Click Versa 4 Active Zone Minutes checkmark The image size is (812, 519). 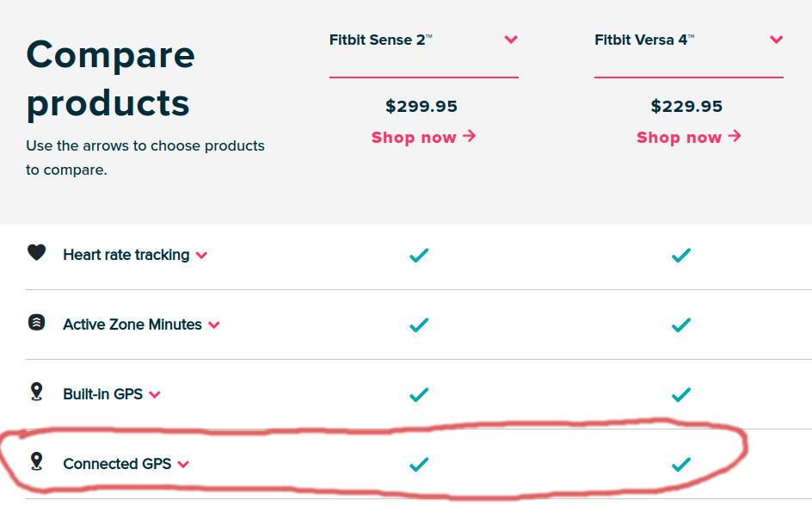click(681, 324)
